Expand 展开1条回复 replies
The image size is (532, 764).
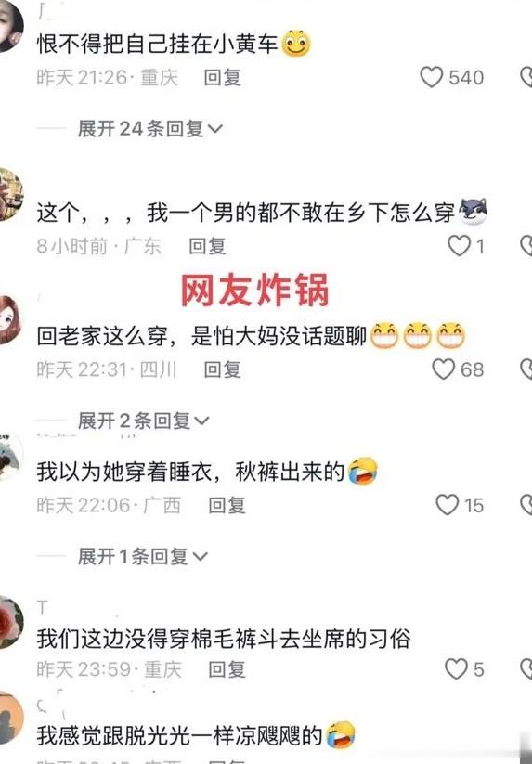(143, 556)
